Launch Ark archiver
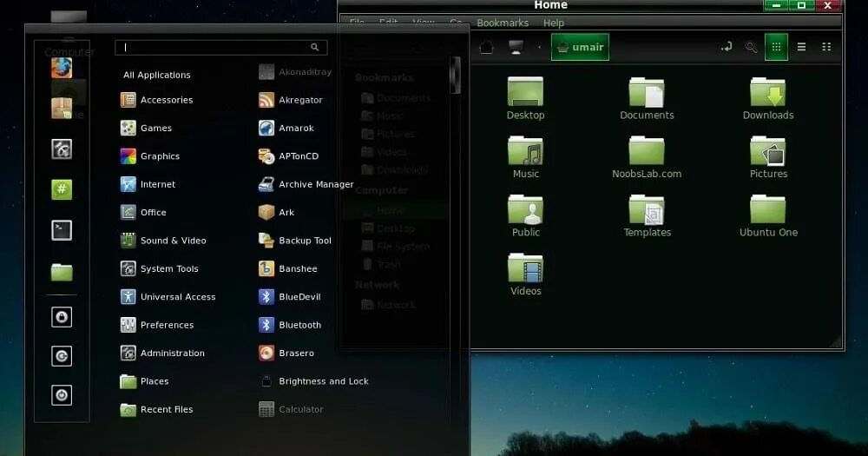Viewport: 868px width, 456px height. point(276,212)
